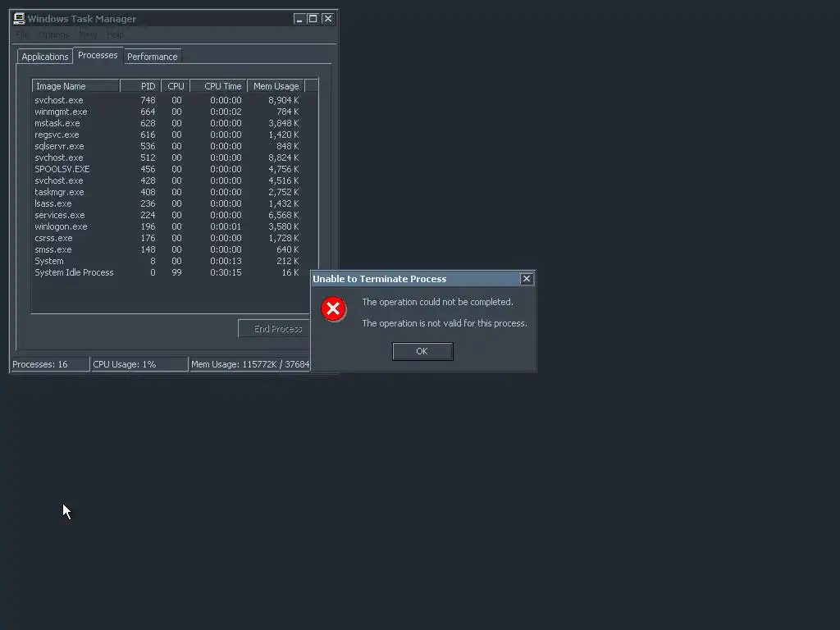Viewport: 840px width, 630px height.
Task: Click the 99 CPU value for idle process
Action: coord(177,272)
